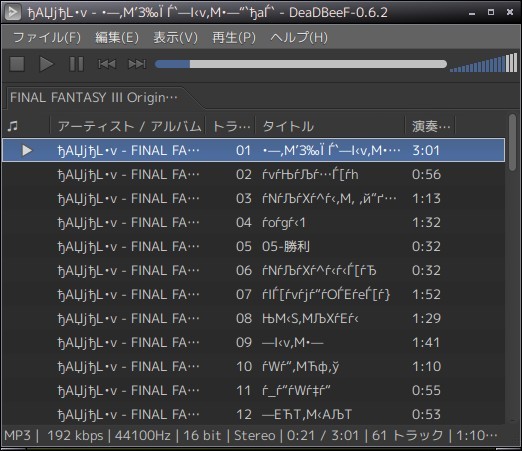Select track 10 with length 1:10
The image size is (522, 451).
click(x=254, y=366)
